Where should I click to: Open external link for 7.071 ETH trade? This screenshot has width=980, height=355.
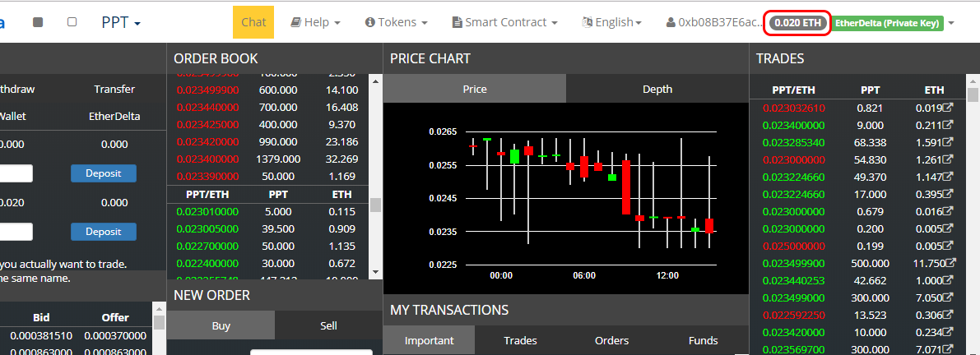948,348
